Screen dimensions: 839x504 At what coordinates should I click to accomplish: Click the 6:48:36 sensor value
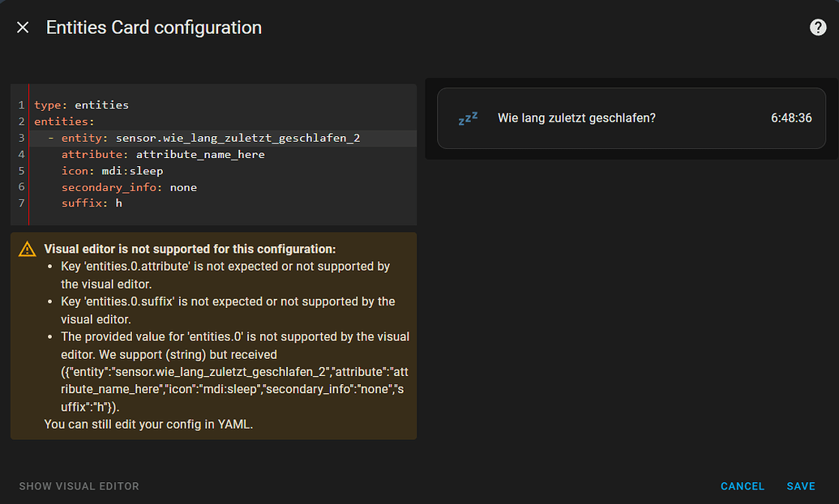click(791, 118)
